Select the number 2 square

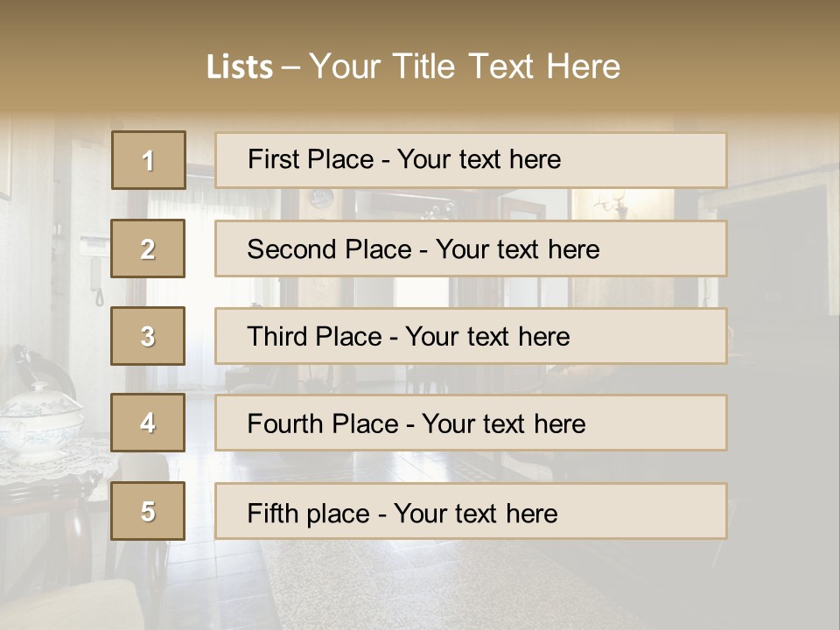click(149, 248)
